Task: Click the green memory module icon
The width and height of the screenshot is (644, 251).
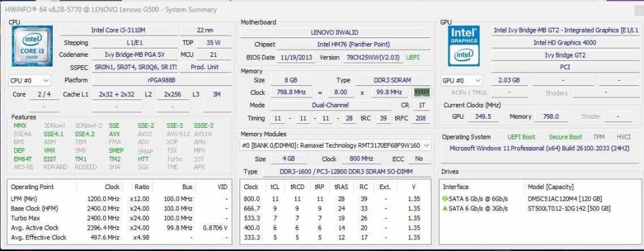Action: [x=422, y=92]
